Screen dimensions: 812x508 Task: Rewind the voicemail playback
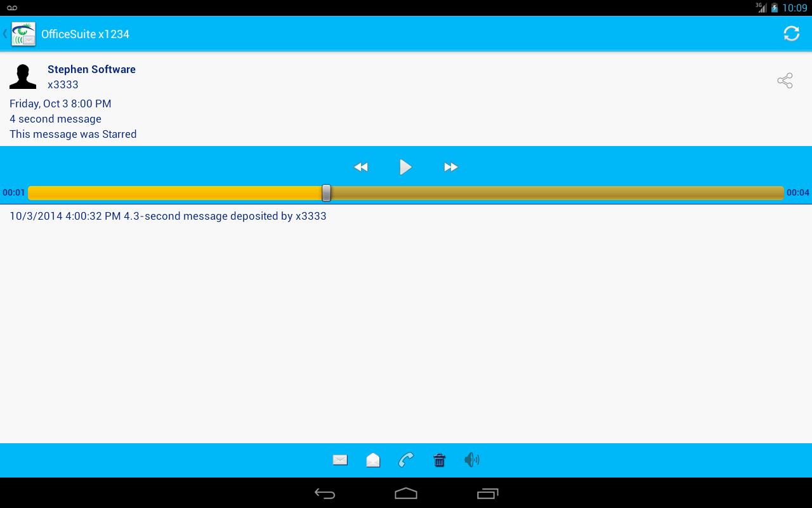360,167
